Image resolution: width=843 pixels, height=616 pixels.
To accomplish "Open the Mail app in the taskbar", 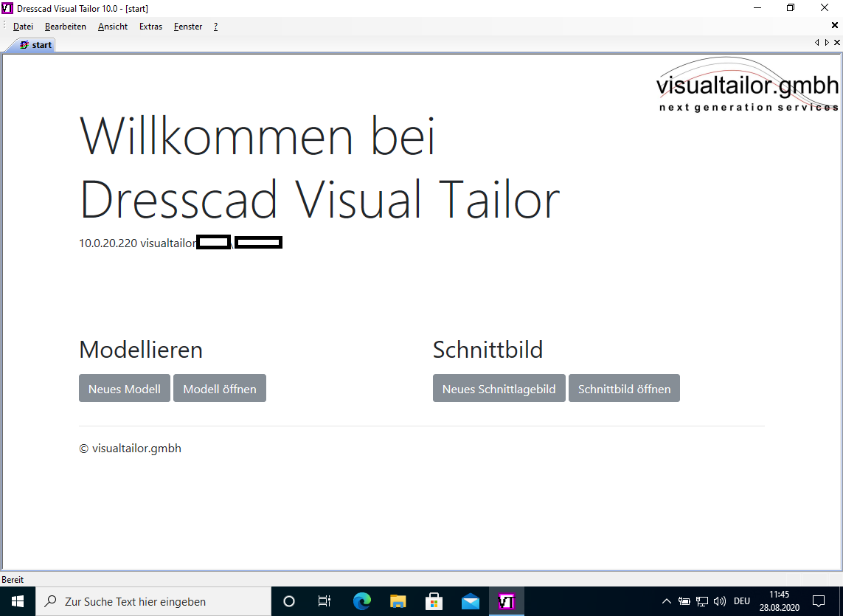I will coord(471,601).
